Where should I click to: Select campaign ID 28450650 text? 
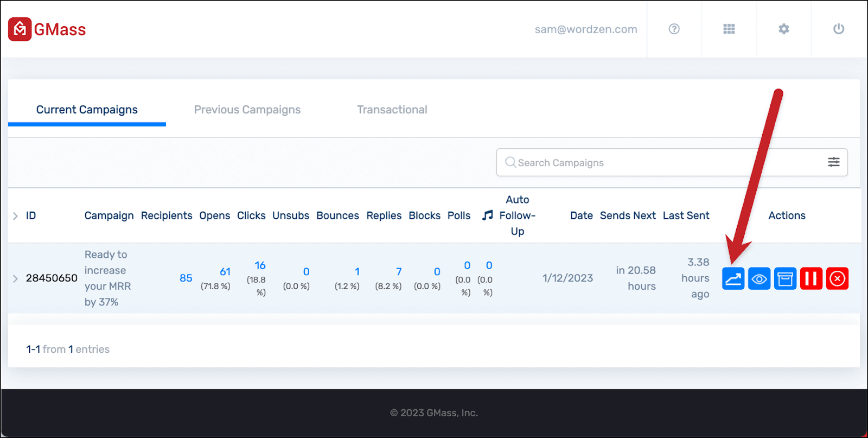pyautogui.click(x=52, y=278)
